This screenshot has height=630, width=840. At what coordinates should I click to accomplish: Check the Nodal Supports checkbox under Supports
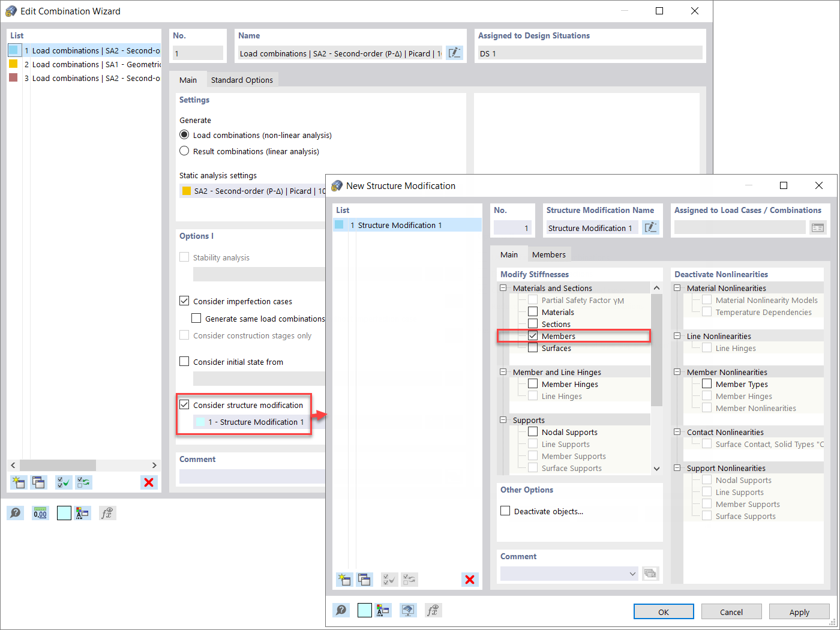tap(533, 431)
